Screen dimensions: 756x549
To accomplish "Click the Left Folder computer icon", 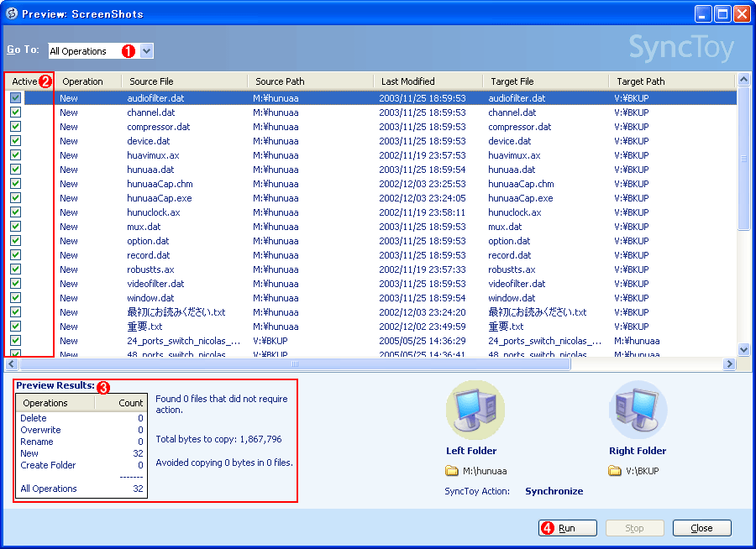I will click(x=475, y=410).
